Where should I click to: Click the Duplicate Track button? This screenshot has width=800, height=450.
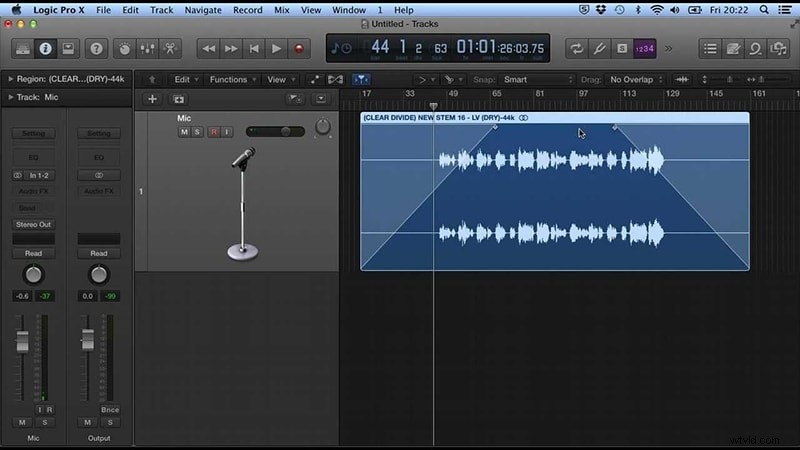point(179,99)
